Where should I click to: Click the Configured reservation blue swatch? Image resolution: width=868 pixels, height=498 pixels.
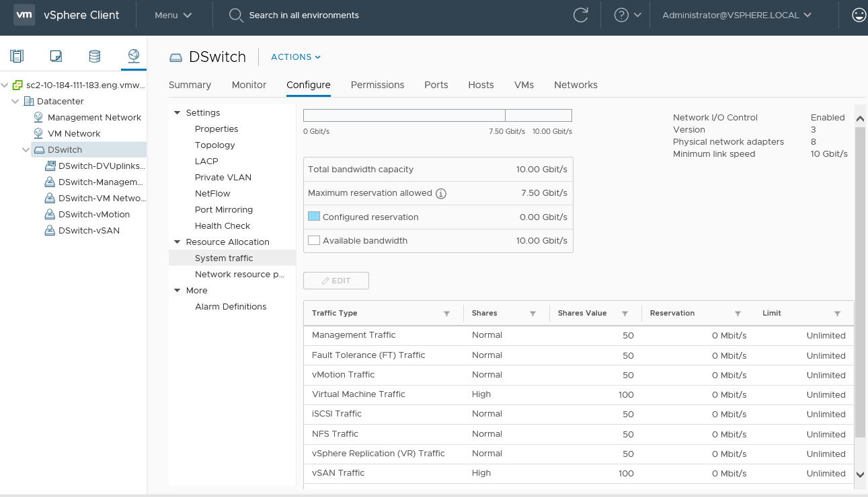click(314, 217)
